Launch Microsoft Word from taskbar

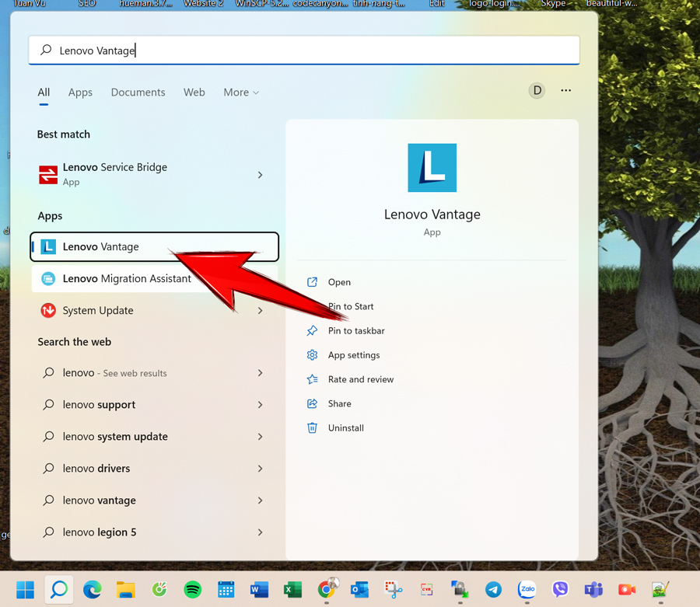(259, 590)
